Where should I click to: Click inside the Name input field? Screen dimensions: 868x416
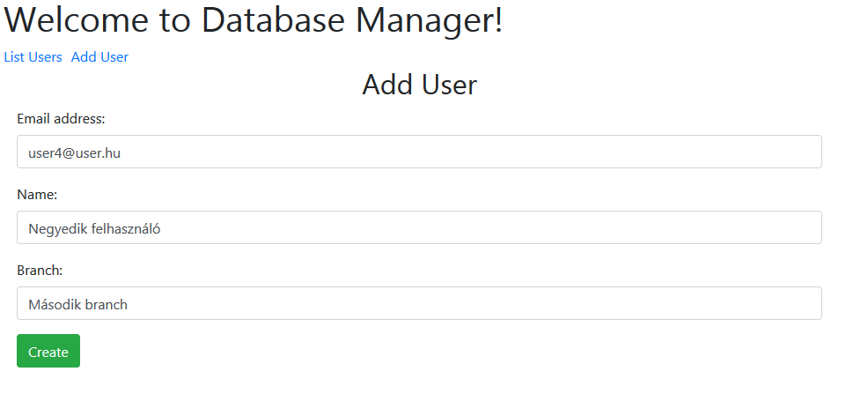[x=419, y=227]
